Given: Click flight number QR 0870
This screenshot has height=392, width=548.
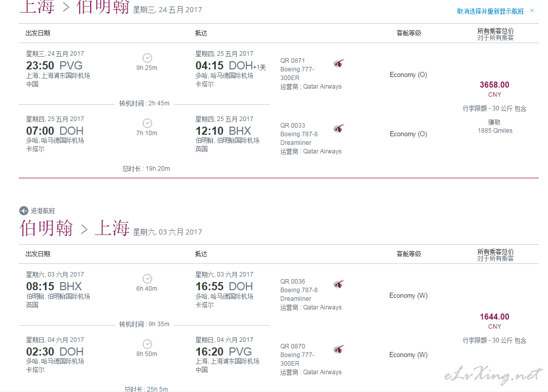Looking at the screenshot, I should click(x=293, y=346).
